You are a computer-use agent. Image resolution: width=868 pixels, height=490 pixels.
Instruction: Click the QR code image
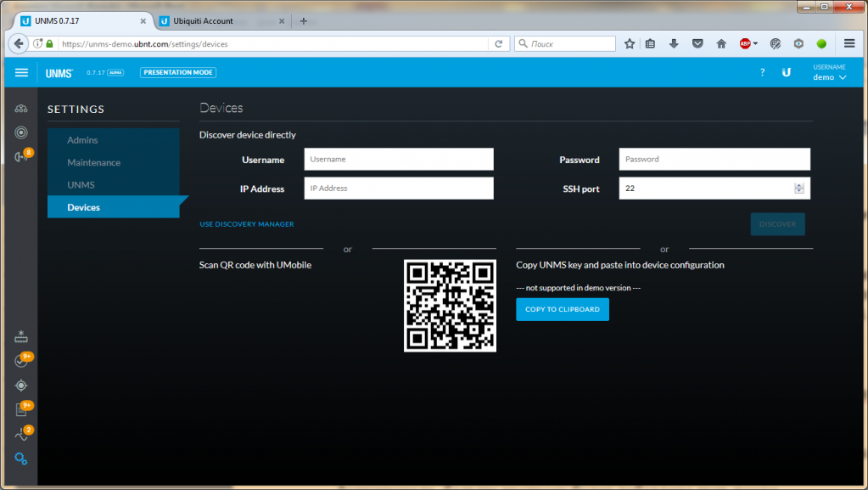tap(450, 306)
